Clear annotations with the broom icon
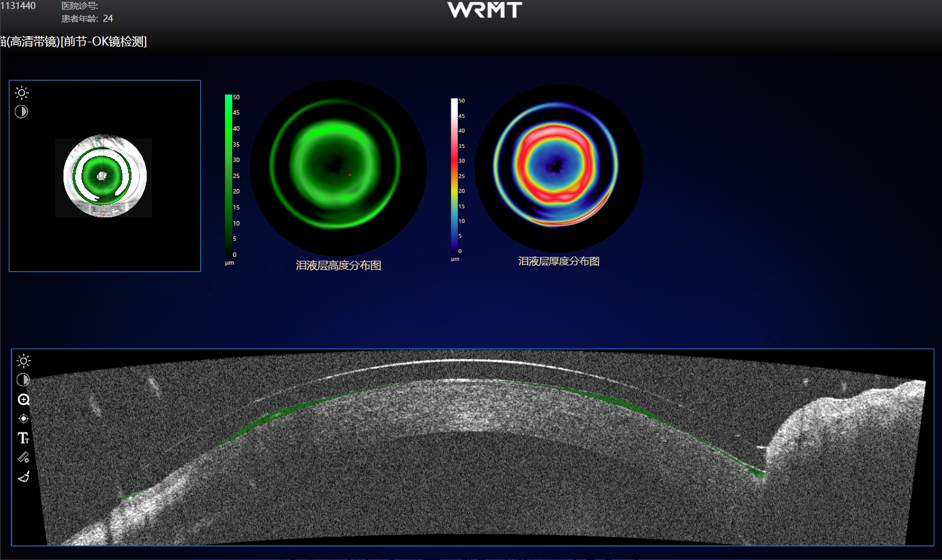 click(x=24, y=477)
